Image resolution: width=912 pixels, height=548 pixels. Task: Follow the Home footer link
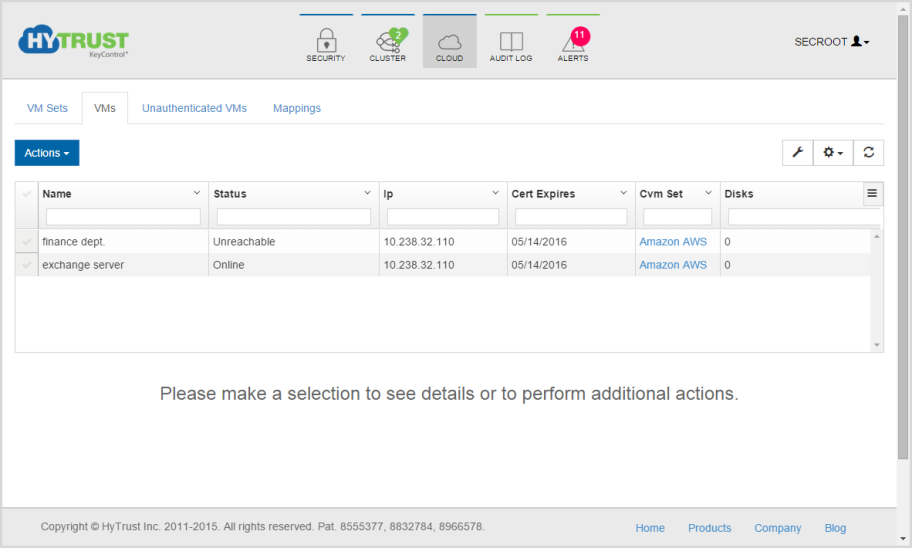(650, 528)
